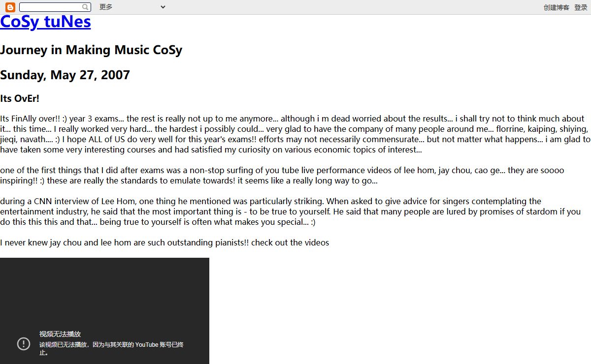Click the 登录 sign-in link
Viewport: 591px width, 364px height.
(x=581, y=7)
